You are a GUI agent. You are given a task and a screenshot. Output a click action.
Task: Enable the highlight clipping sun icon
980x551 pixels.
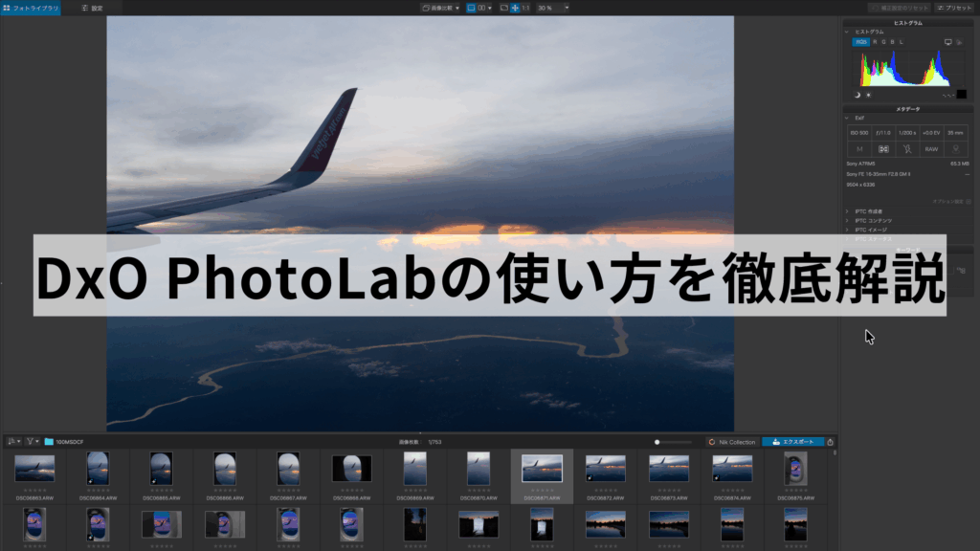coord(868,96)
